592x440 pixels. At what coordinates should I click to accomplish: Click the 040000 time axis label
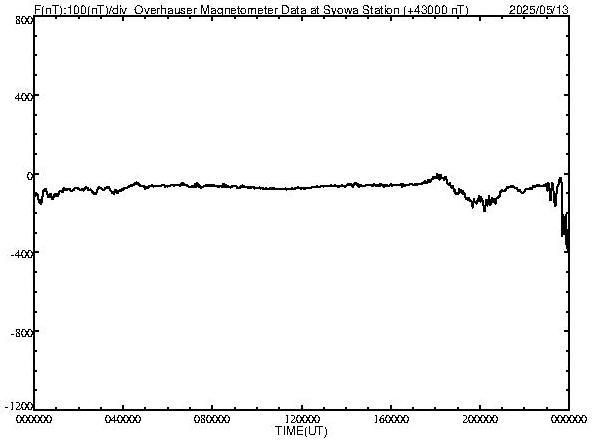[123, 419]
